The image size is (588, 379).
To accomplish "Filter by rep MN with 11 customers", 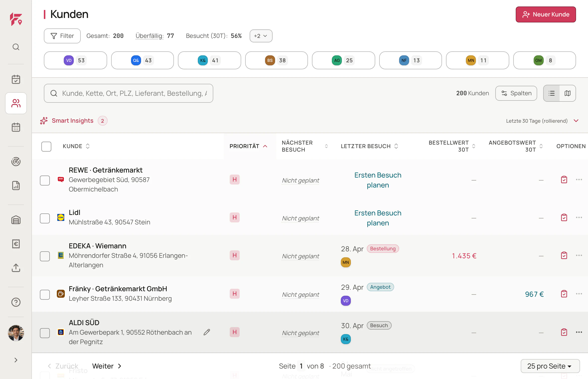I will pyautogui.click(x=478, y=60).
